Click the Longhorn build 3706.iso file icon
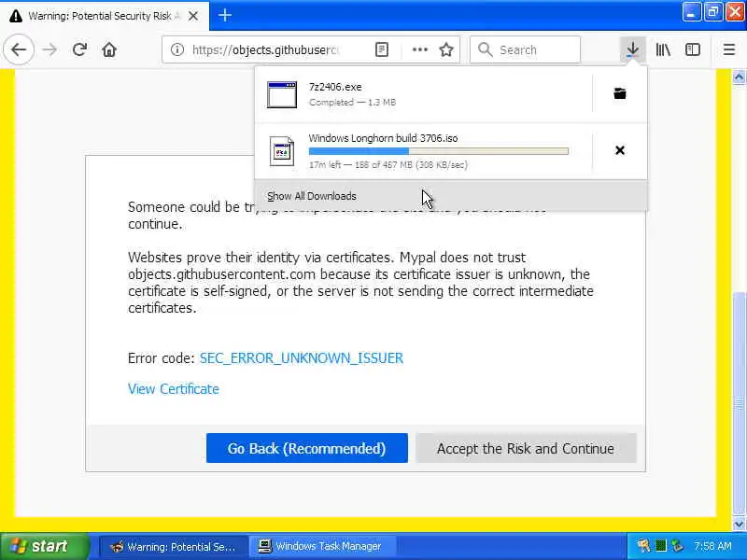747x560 pixels. click(x=282, y=151)
